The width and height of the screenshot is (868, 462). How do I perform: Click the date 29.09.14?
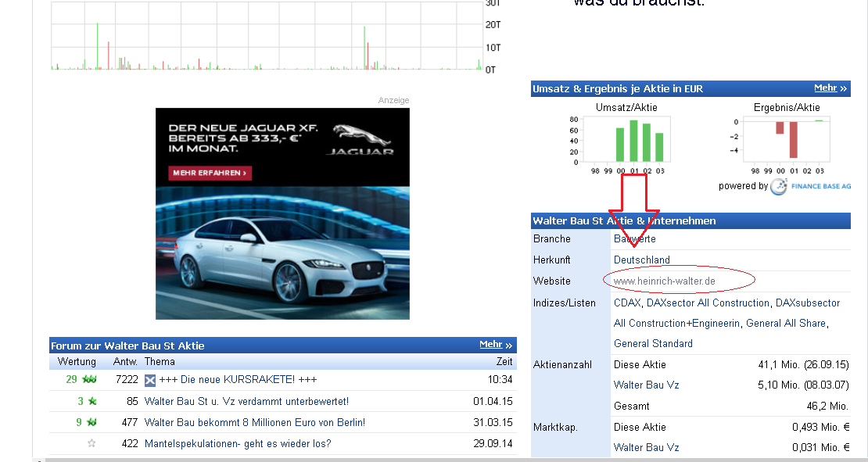point(493,443)
